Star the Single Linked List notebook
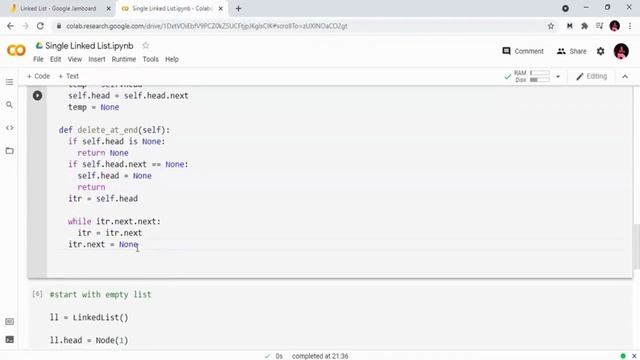Image resolution: width=640 pixels, height=360 pixels. pyautogui.click(x=146, y=45)
